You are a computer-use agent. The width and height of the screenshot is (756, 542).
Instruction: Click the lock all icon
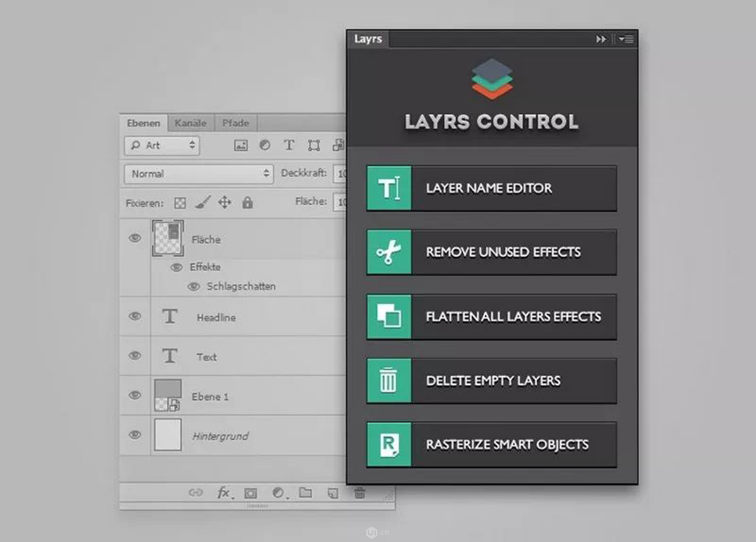247,203
